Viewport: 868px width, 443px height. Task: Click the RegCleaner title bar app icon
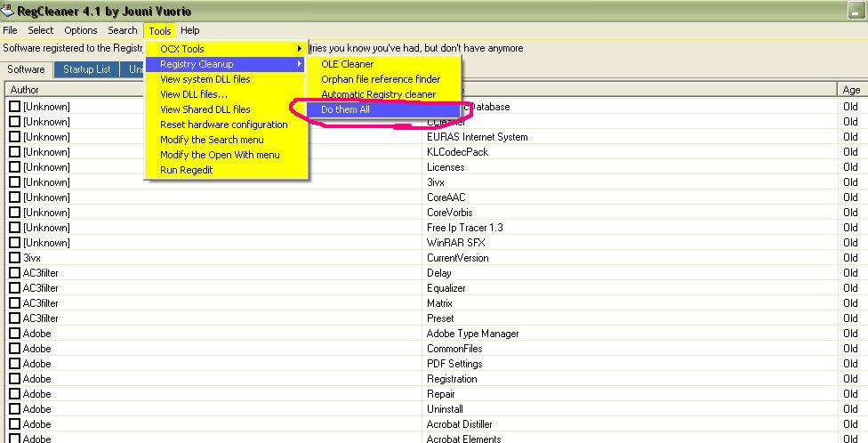(8, 11)
